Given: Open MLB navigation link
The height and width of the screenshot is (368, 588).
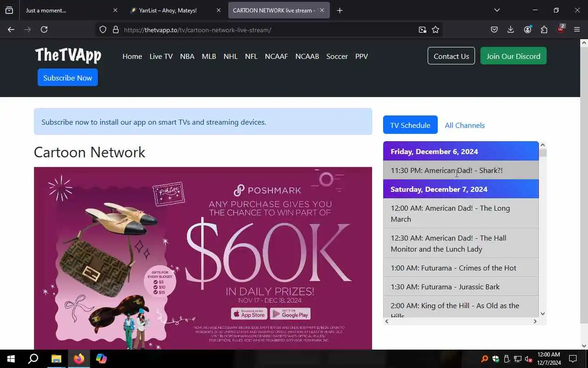Looking at the screenshot, I should (x=209, y=56).
